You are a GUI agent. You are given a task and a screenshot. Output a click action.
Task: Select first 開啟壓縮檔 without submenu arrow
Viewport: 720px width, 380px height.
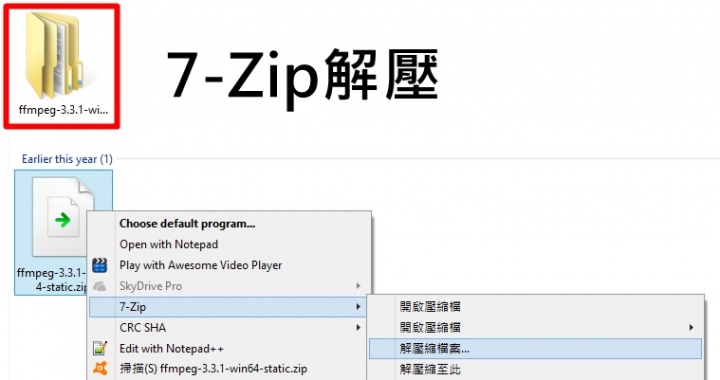535,307
